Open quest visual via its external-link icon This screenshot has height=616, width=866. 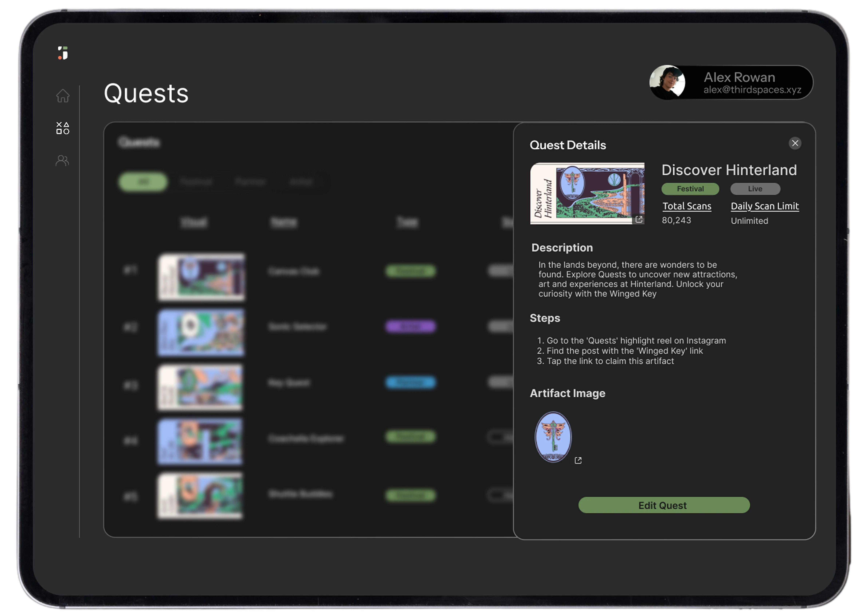[x=639, y=219]
